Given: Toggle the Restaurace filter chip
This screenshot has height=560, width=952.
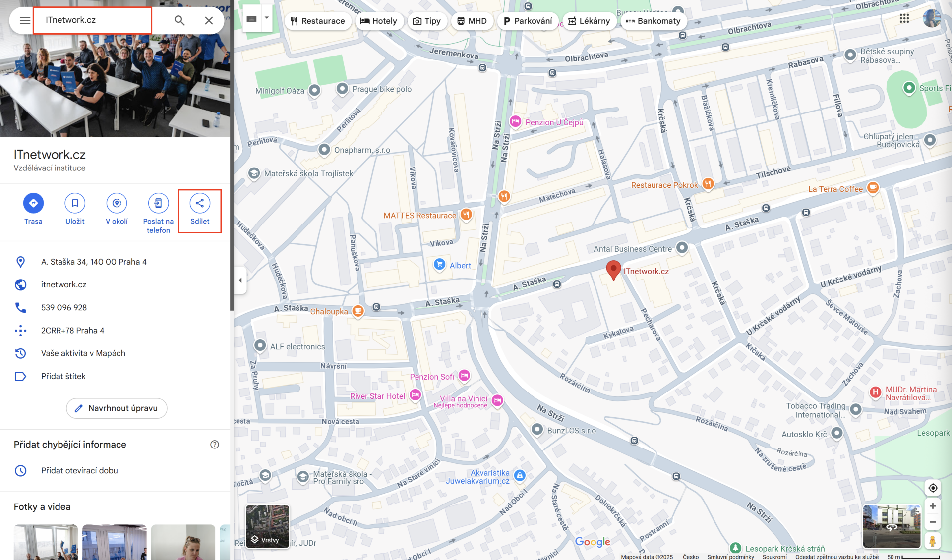Looking at the screenshot, I should (x=318, y=21).
